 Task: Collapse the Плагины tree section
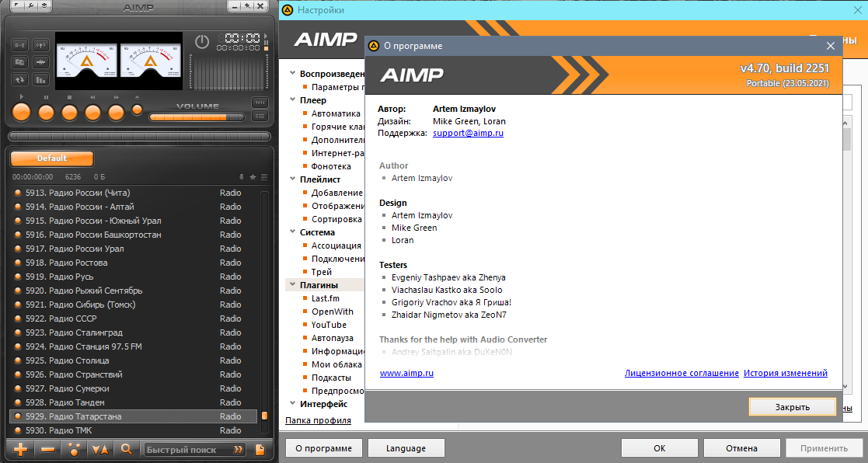(292, 284)
